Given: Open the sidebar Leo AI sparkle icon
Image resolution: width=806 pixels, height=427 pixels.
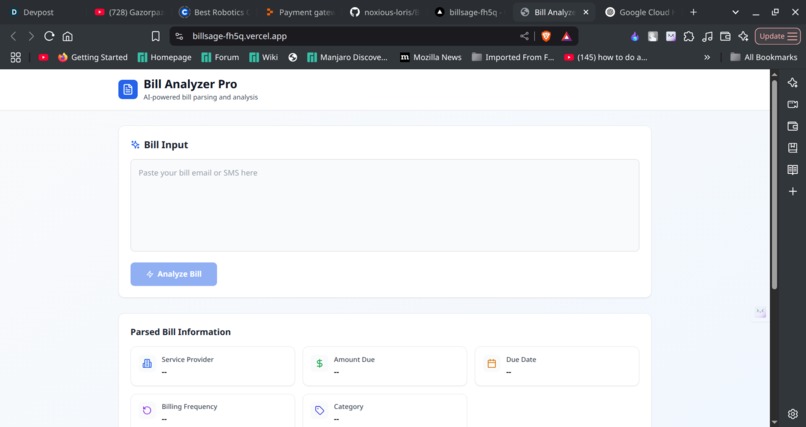Looking at the screenshot, I should [793, 83].
